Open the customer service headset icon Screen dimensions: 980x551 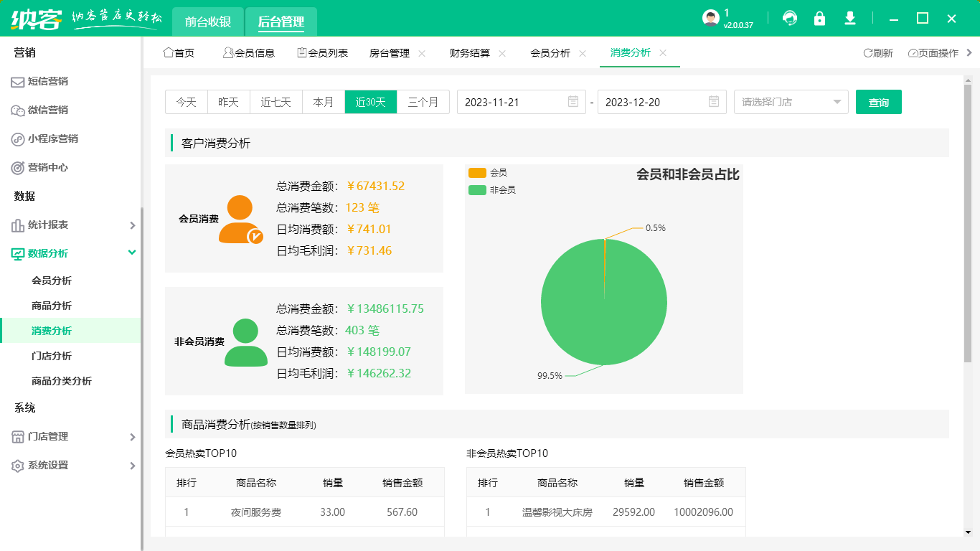coord(790,19)
